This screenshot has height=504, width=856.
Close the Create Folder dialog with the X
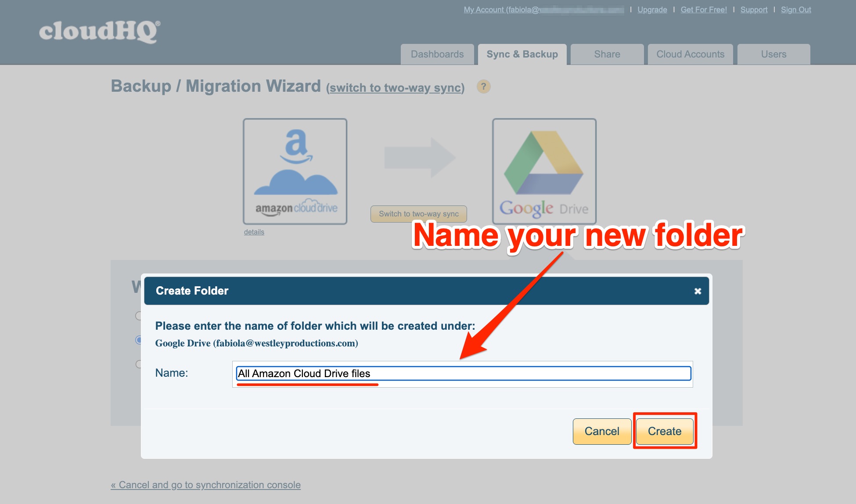pyautogui.click(x=698, y=291)
